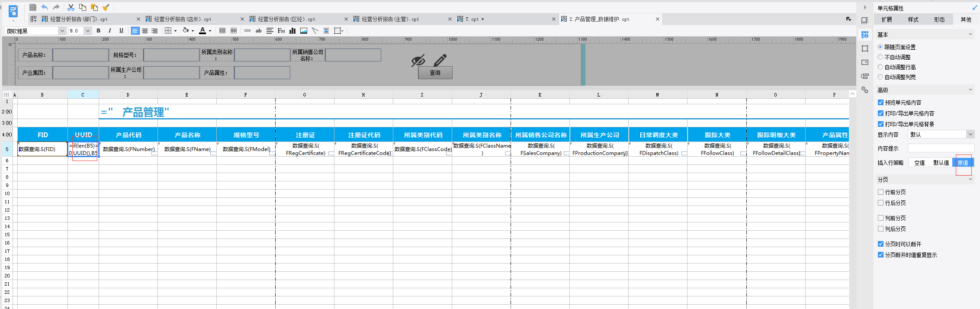
Task: Enable 列后分页 checkbox
Action: click(x=880, y=229)
